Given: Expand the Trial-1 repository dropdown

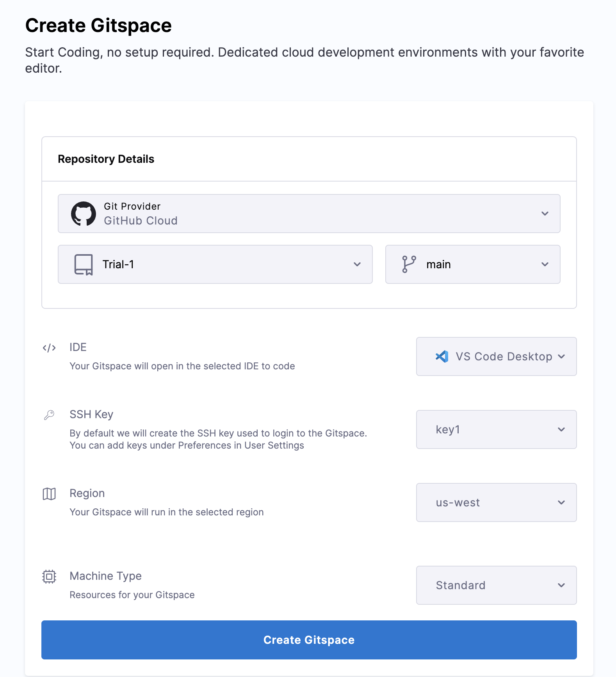Looking at the screenshot, I should (x=215, y=264).
